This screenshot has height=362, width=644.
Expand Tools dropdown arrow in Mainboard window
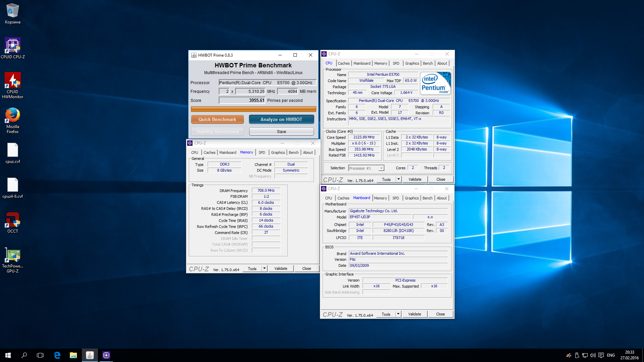398,314
